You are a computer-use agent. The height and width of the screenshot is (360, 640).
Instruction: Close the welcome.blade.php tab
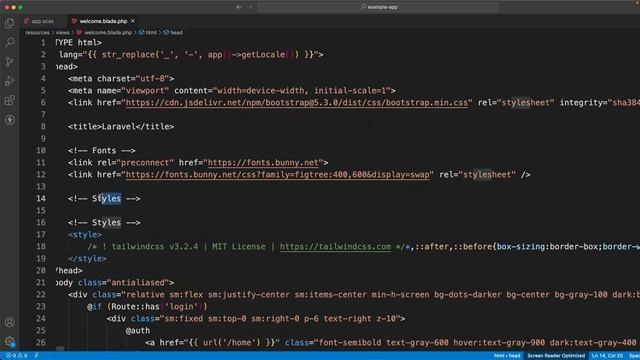click(133, 21)
